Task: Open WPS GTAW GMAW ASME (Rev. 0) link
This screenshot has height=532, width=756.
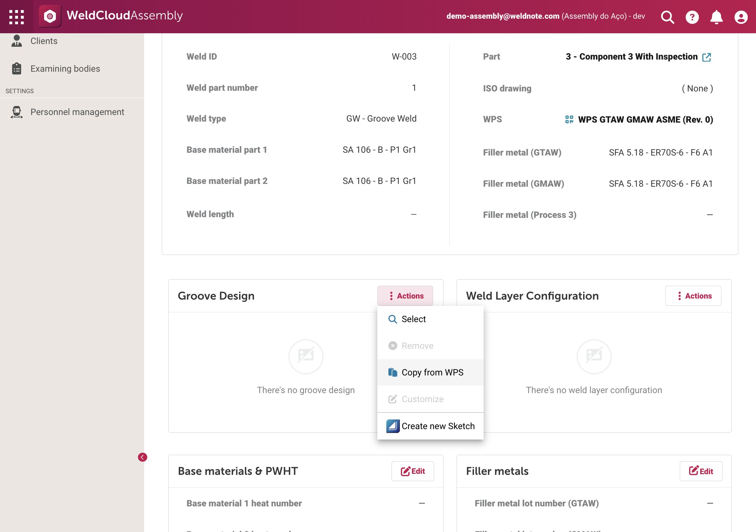Action: [645, 119]
